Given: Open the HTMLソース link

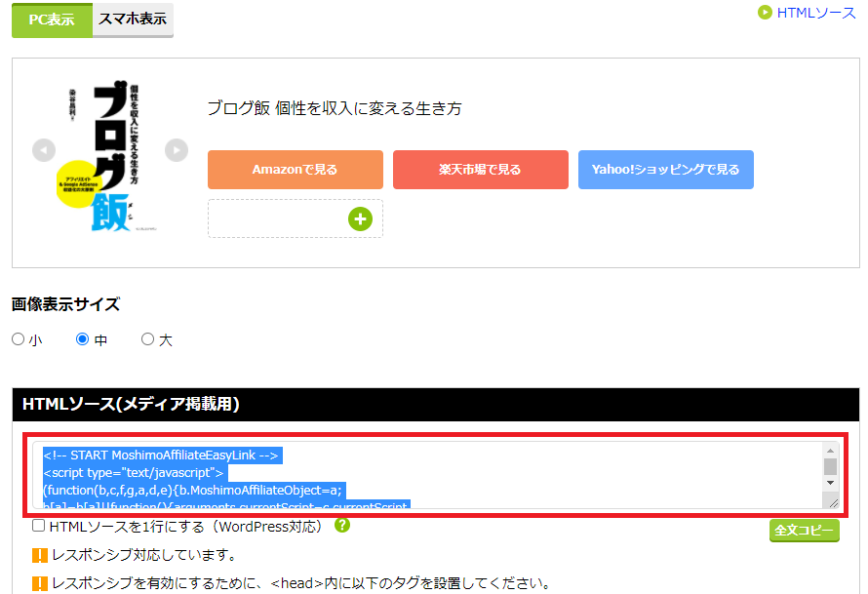Looking at the screenshot, I should tap(816, 13).
